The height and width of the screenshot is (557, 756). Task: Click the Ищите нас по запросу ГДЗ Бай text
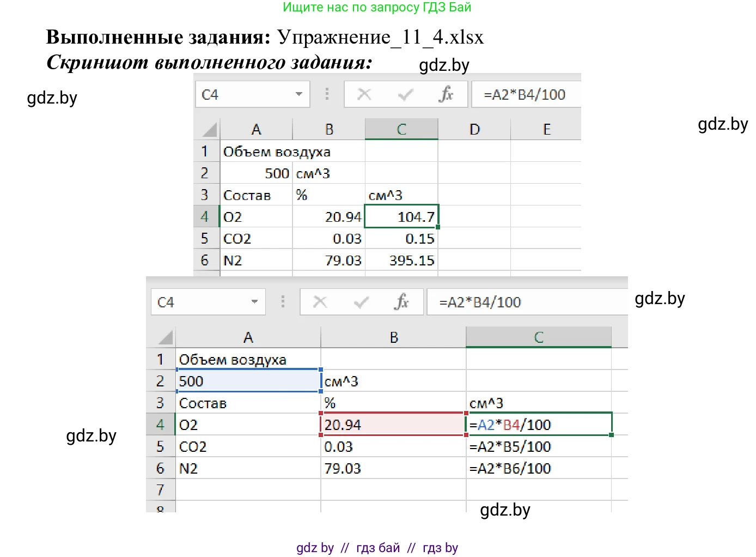pos(378,7)
